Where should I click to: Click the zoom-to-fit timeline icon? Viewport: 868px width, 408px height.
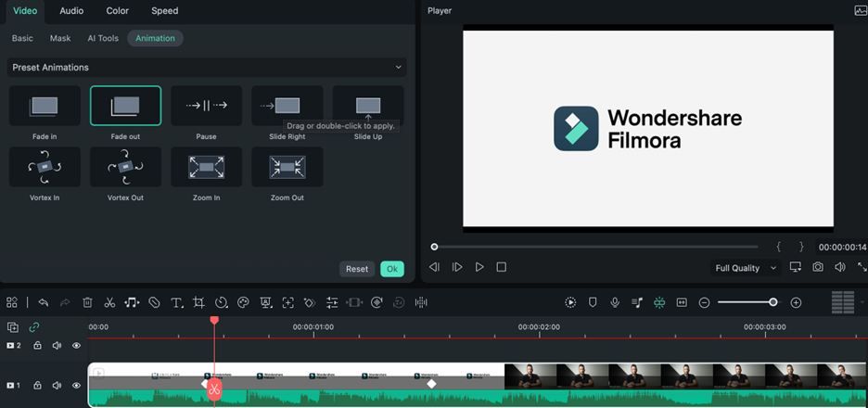click(x=682, y=302)
